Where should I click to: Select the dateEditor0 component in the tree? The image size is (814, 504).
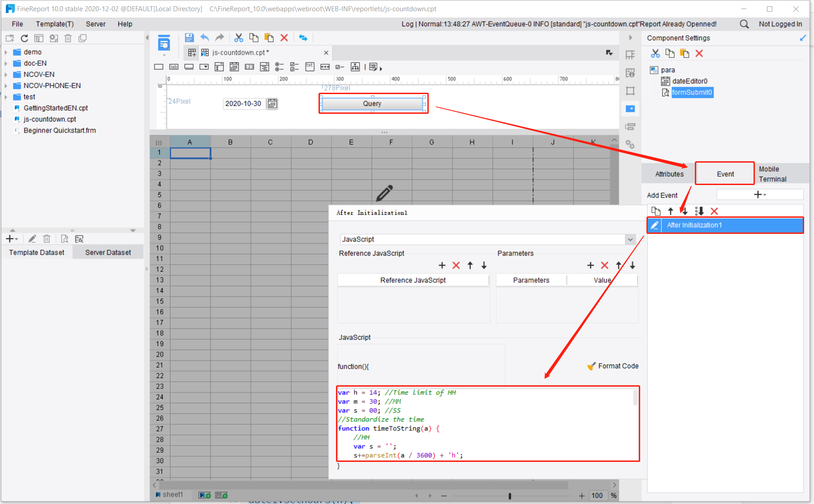pos(689,81)
